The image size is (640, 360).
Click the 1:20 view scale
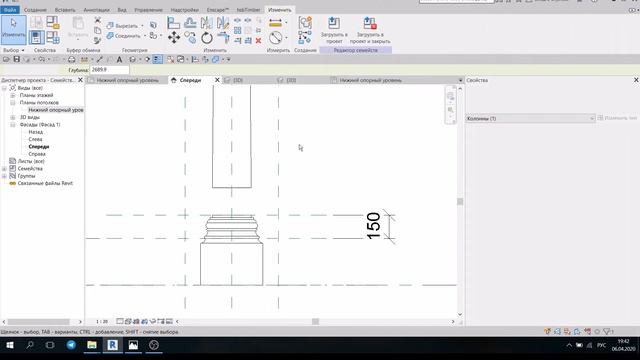(102, 322)
